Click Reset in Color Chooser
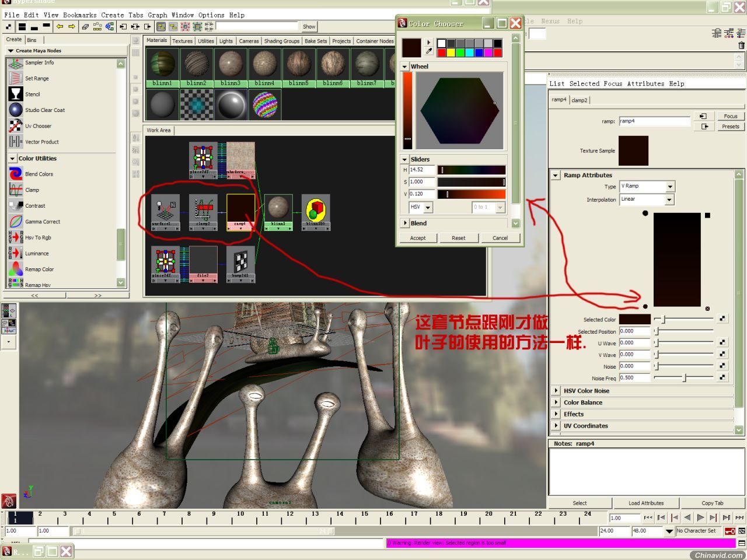This screenshot has width=747, height=560. tap(459, 238)
